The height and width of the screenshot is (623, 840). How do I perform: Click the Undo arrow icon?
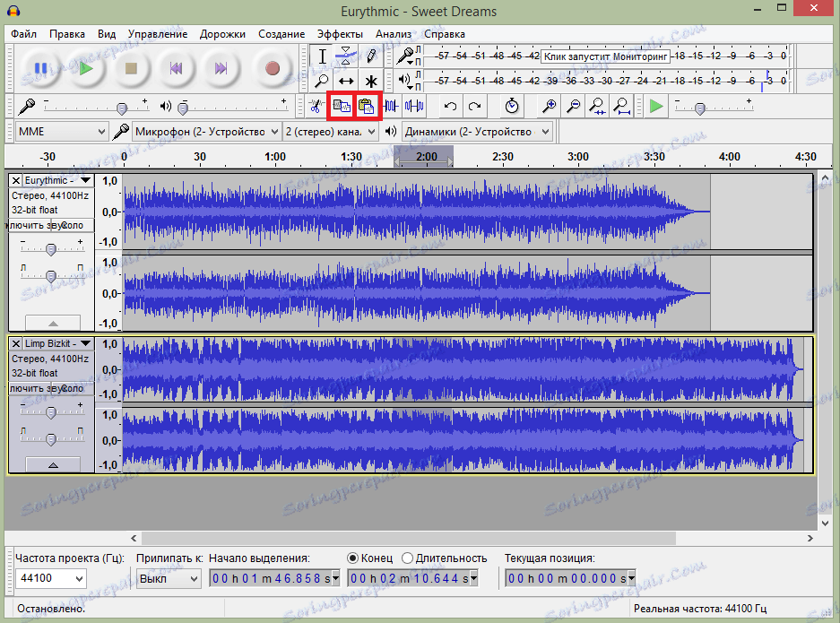448,106
